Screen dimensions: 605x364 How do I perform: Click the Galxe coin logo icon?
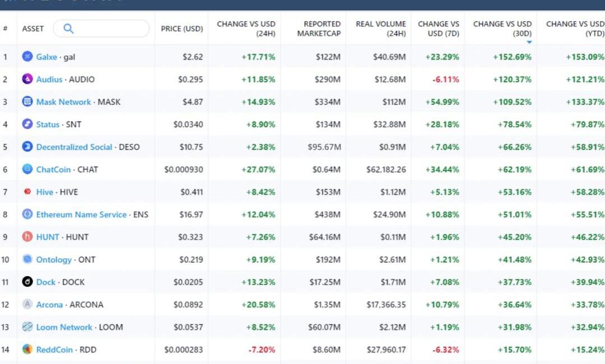(27, 57)
